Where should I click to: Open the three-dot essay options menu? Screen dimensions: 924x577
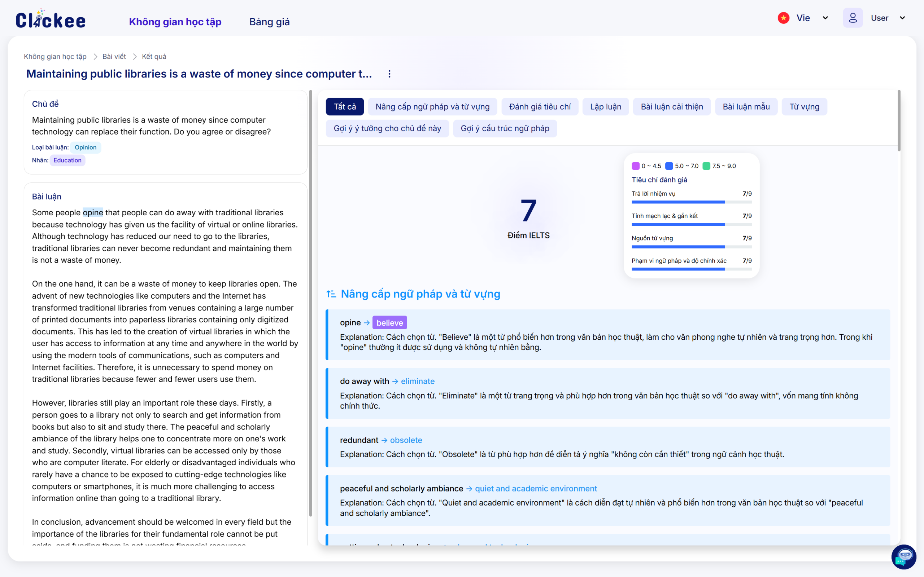click(389, 74)
